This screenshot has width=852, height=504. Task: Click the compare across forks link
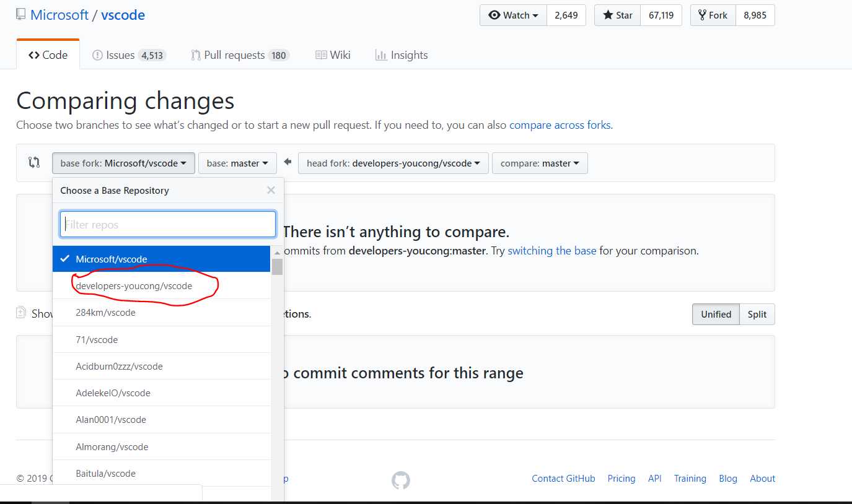(x=560, y=125)
